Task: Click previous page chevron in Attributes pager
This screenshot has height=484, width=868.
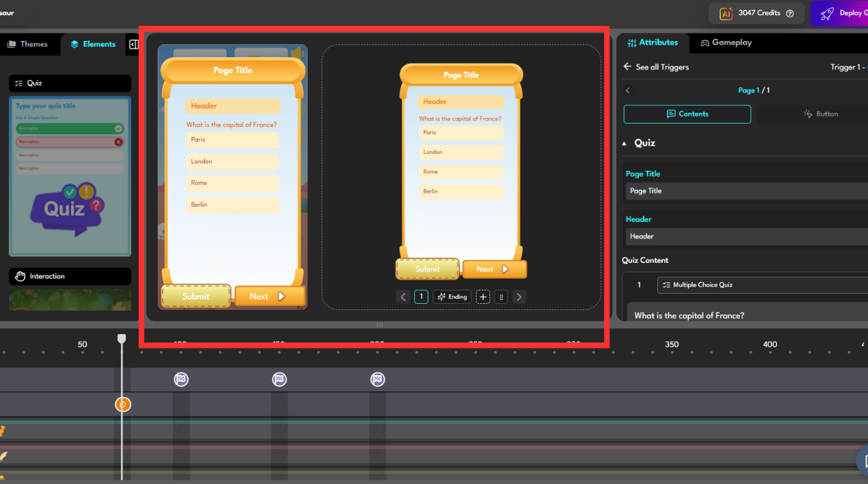Action: click(628, 91)
